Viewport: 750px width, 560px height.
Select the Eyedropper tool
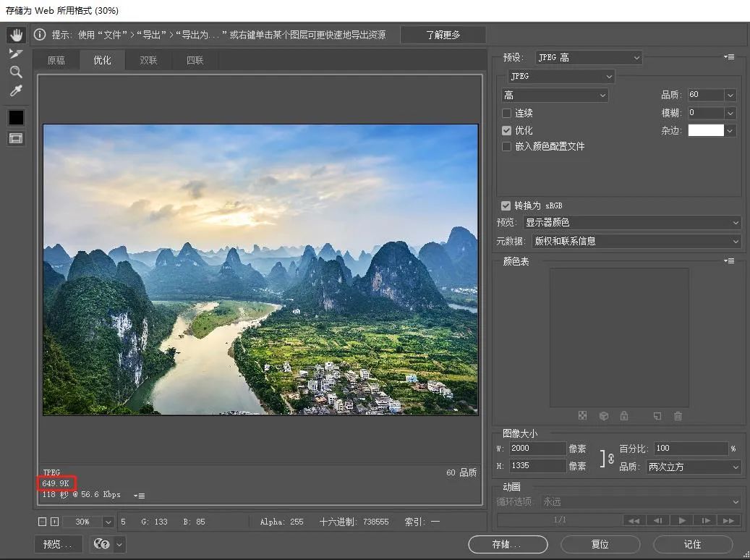coord(16,90)
